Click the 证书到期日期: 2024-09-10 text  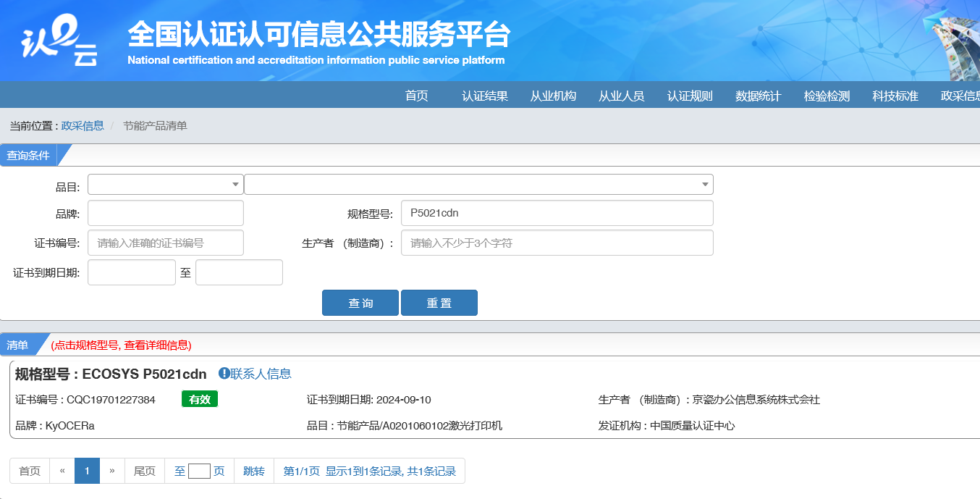(x=369, y=400)
